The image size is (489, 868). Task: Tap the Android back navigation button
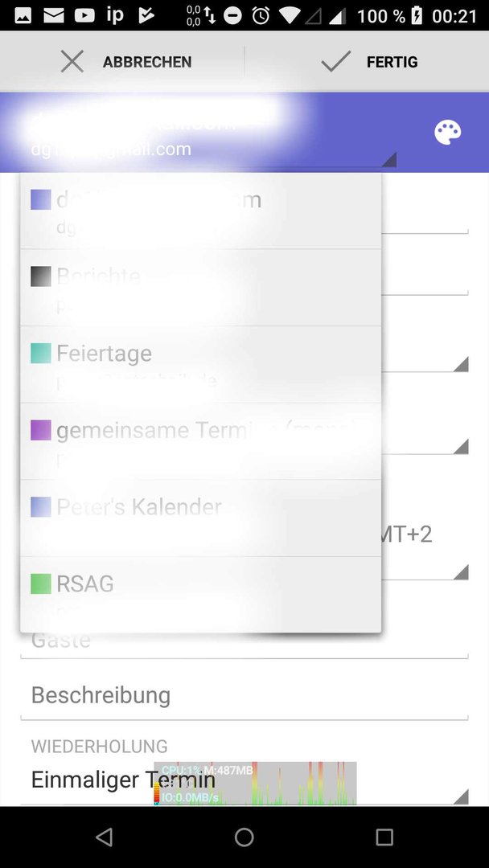click(x=104, y=837)
